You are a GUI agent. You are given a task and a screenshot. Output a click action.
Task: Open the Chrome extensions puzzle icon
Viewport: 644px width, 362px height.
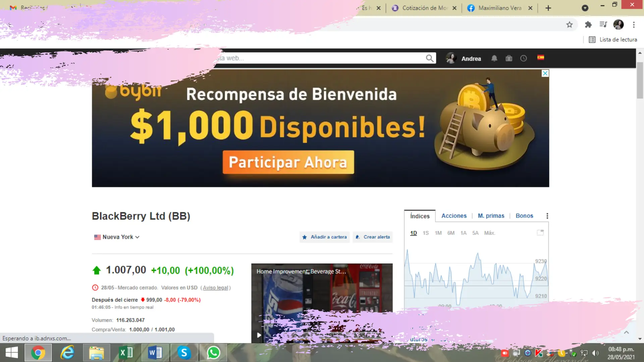588,24
